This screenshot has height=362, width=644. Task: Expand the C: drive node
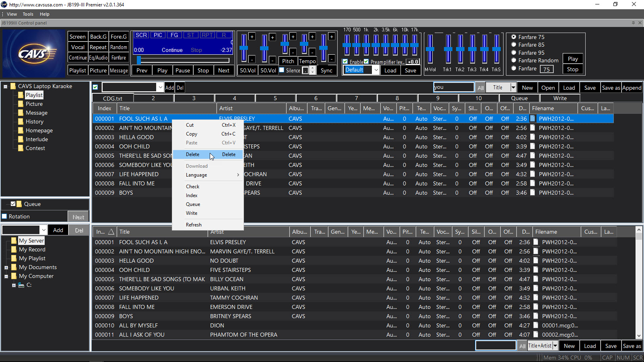14,285
